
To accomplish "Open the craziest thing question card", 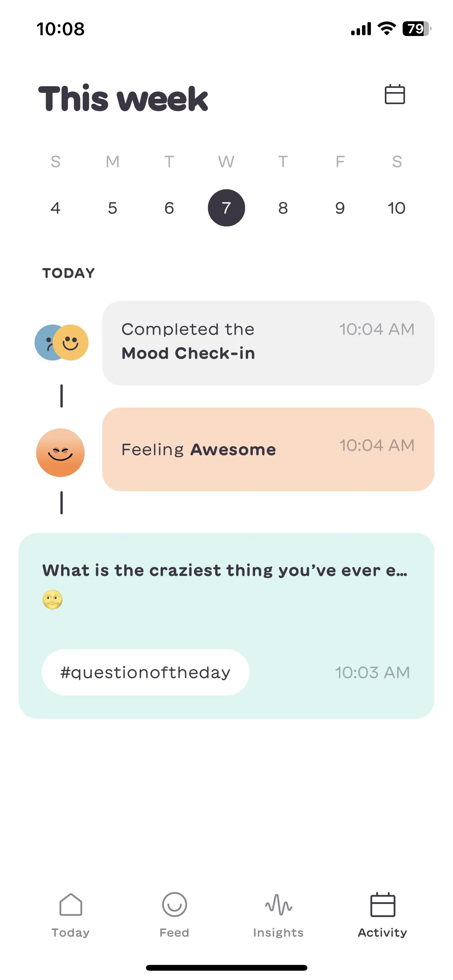I will coord(226,626).
